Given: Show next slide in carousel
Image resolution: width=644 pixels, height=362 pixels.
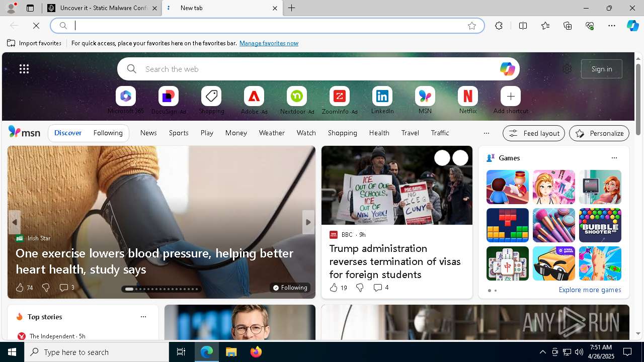Looking at the screenshot, I should pos(308,222).
